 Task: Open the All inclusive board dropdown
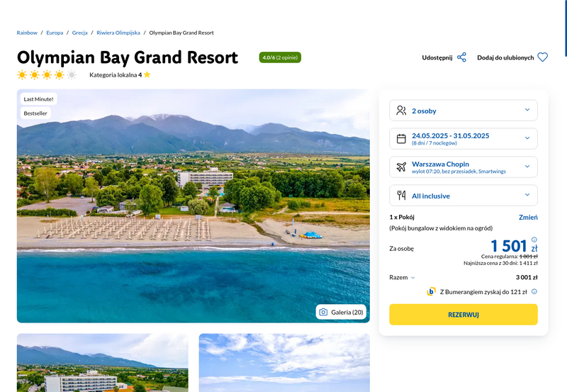tap(464, 195)
